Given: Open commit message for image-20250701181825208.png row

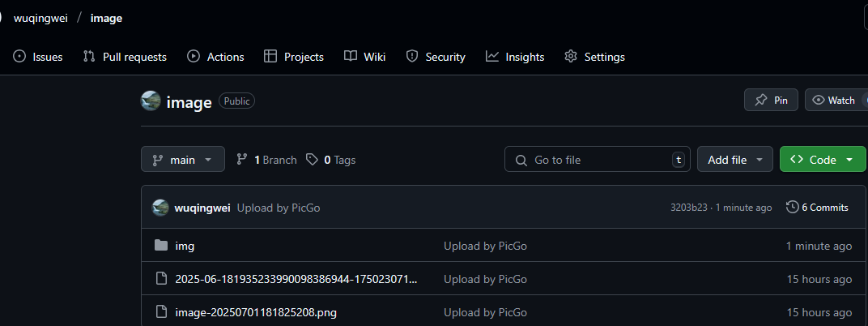Looking at the screenshot, I should pos(486,312).
